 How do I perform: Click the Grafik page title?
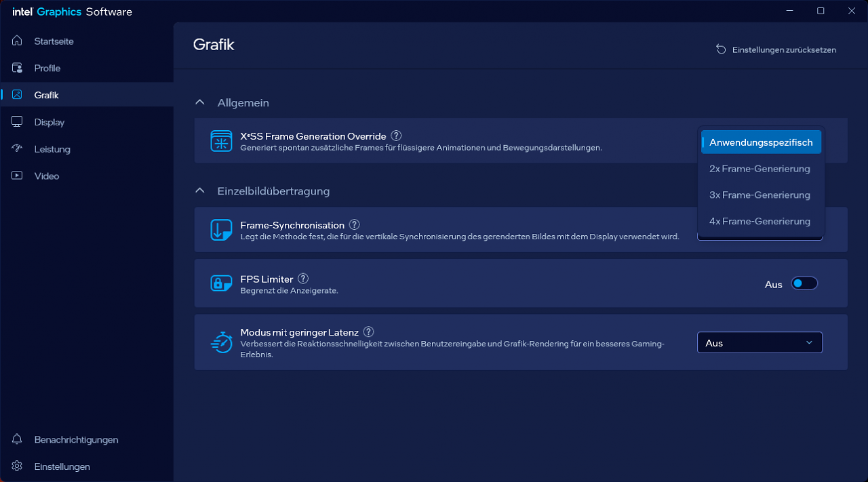click(x=214, y=45)
